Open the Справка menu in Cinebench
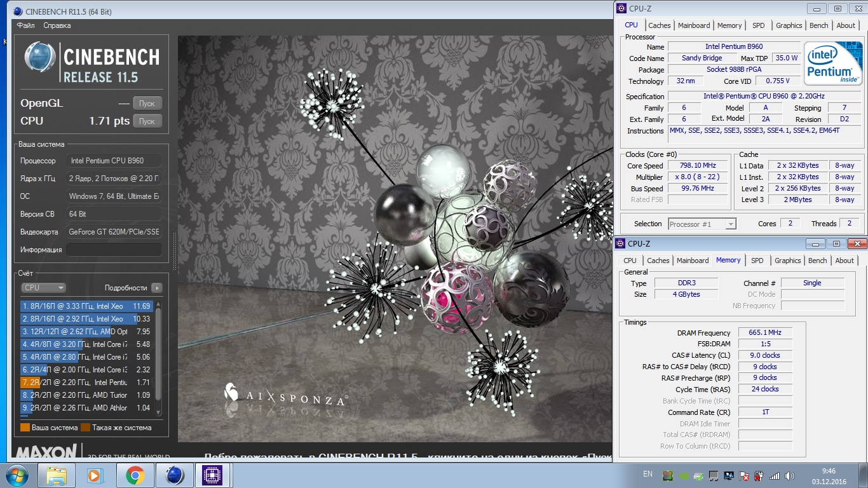 click(x=57, y=25)
